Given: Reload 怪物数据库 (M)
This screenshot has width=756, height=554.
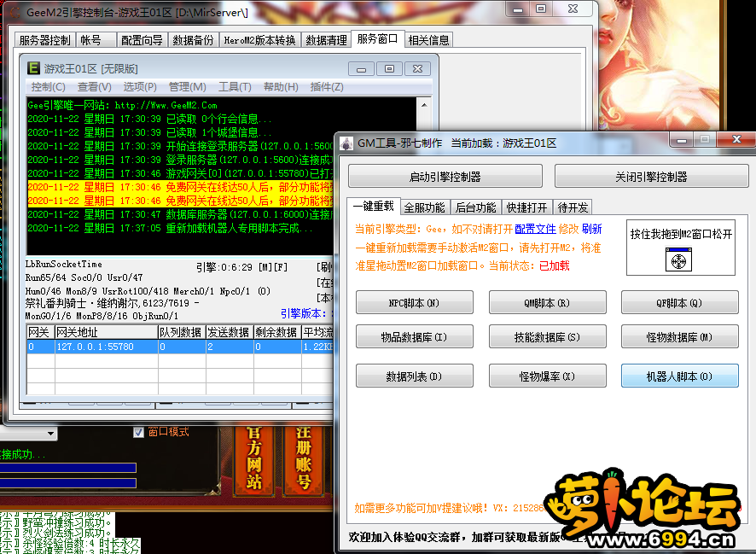Looking at the screenshot, I should pos(679,337).
